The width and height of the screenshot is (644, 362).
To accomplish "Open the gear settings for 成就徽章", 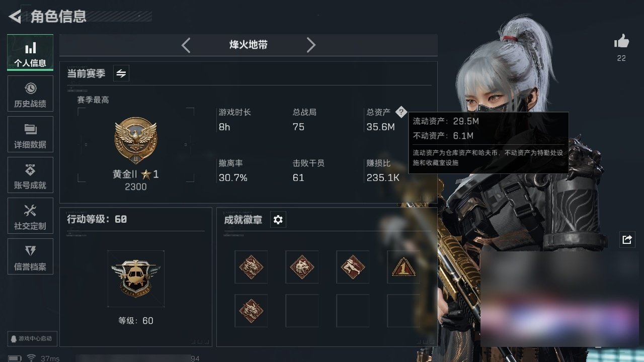I will [278, 220].
